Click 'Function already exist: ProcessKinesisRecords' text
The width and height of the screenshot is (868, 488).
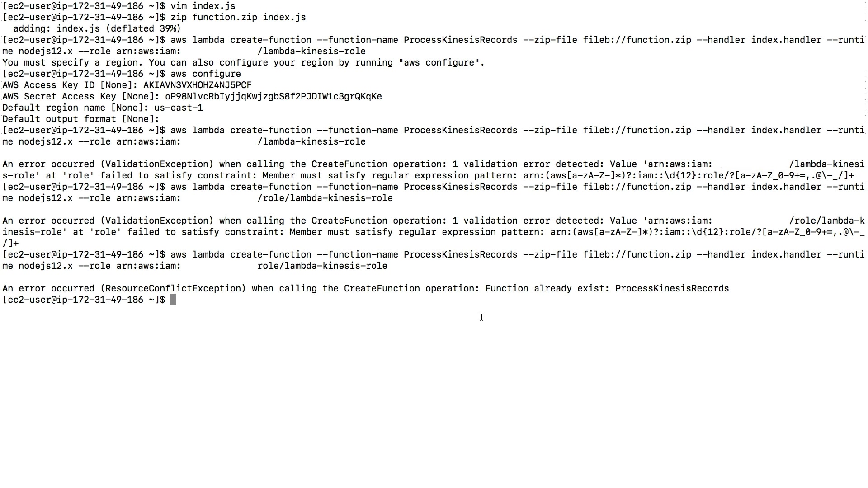click(x=607, y=289)
